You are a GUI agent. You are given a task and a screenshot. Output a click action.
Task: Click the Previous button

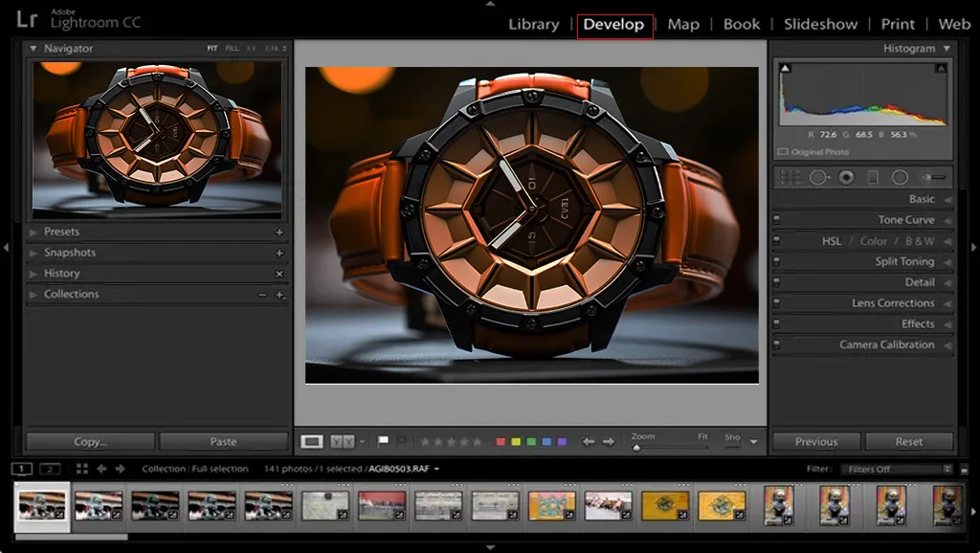tap(816, 442)
